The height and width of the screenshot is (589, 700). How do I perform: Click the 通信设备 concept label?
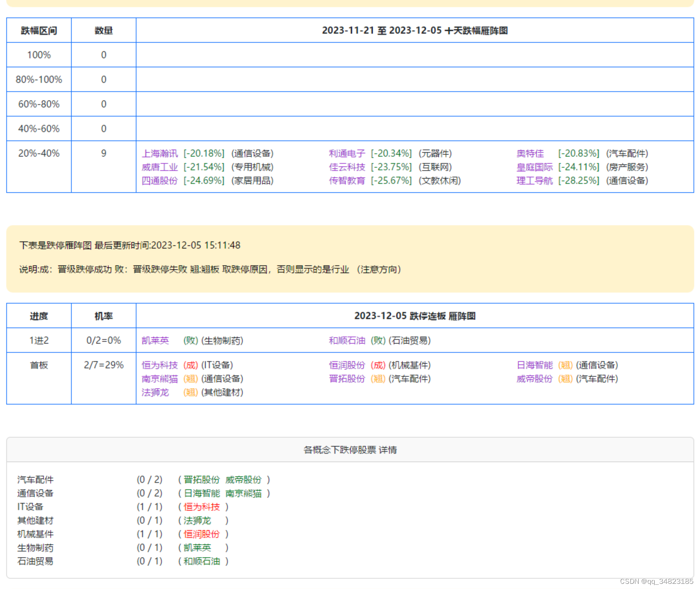click(35, 493)
